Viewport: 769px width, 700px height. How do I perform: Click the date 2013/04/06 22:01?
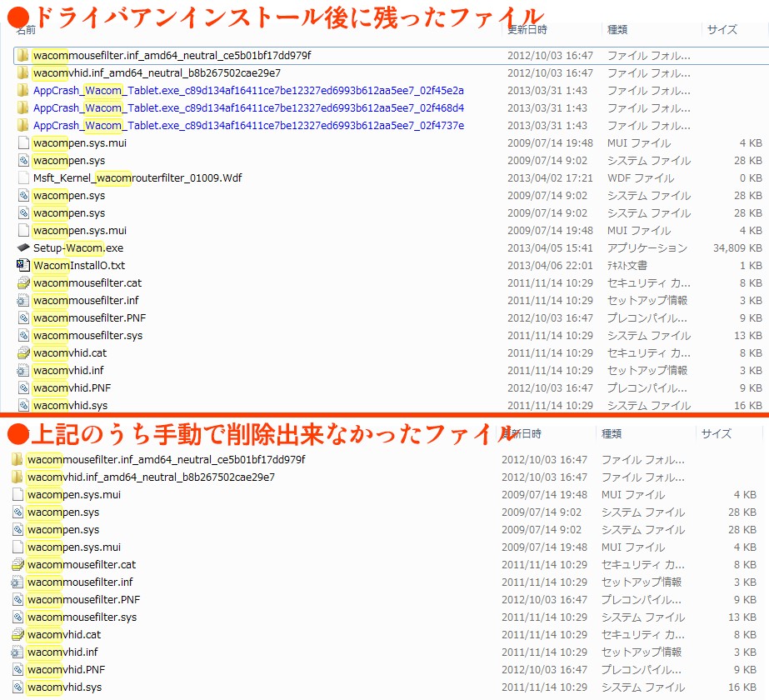tap(550, 265)
